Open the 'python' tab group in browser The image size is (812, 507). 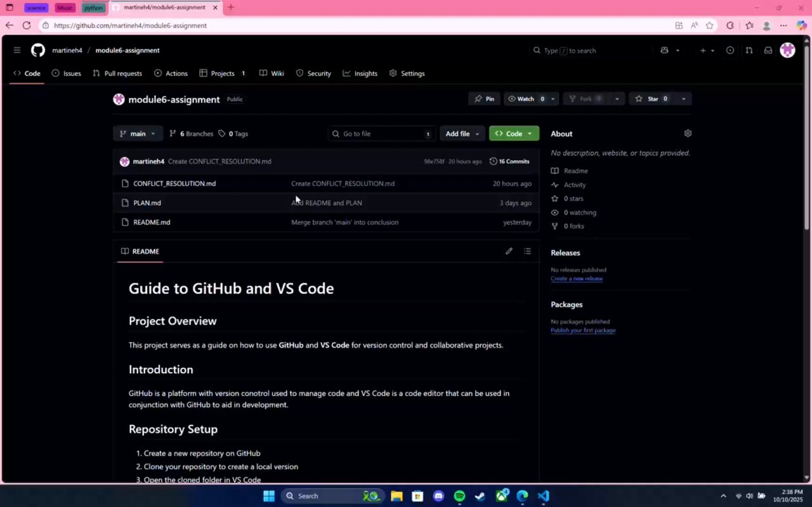[x=93, y=8]
